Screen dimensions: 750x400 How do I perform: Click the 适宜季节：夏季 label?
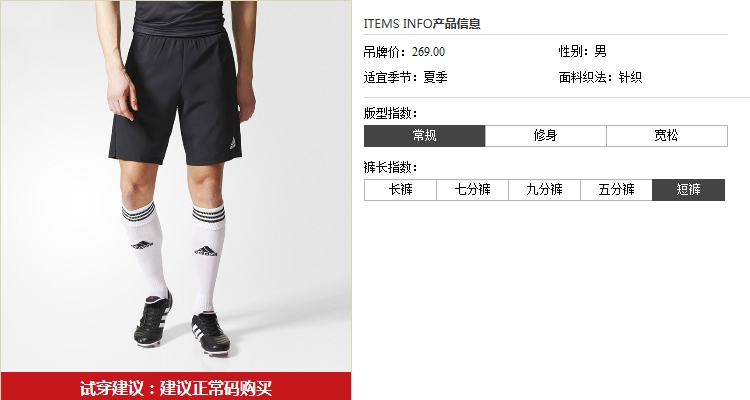(x=405, y=77)
